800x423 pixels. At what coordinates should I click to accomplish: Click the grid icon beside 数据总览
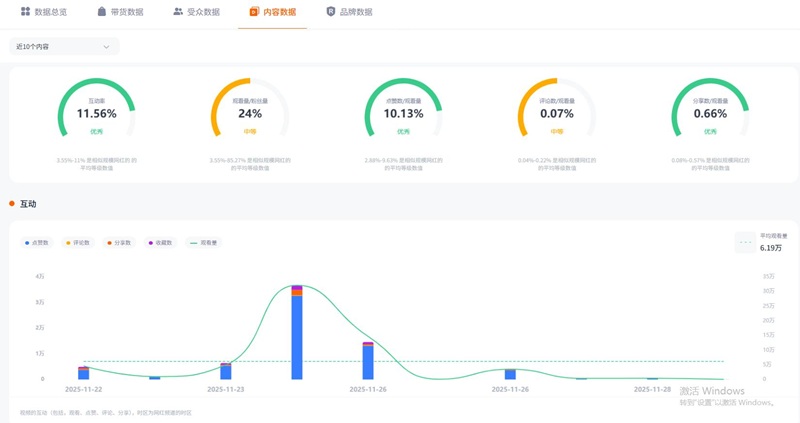point(25,11)
